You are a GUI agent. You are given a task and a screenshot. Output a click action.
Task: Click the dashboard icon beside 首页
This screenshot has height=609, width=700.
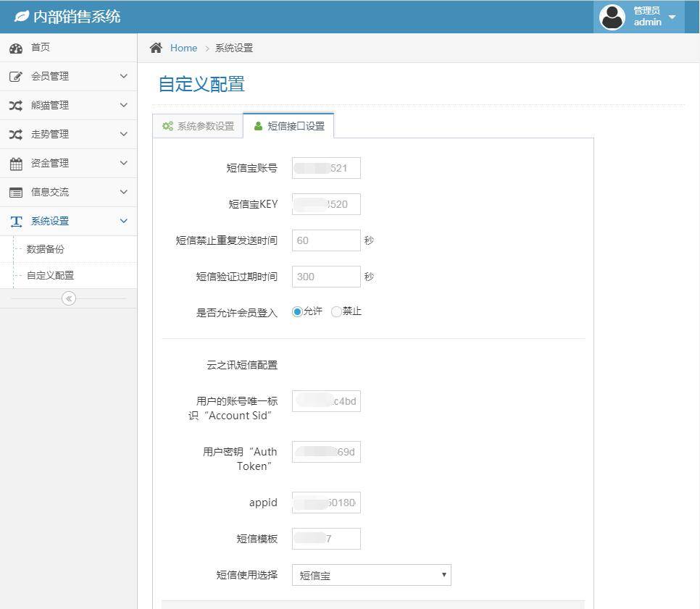(15, 48)
